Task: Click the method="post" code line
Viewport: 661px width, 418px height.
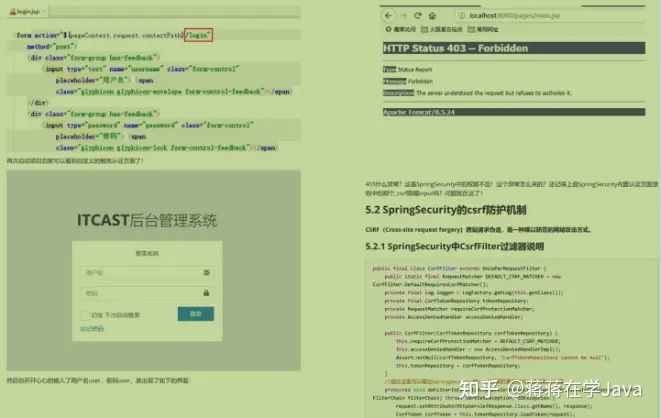Action: tap(51, 46)
